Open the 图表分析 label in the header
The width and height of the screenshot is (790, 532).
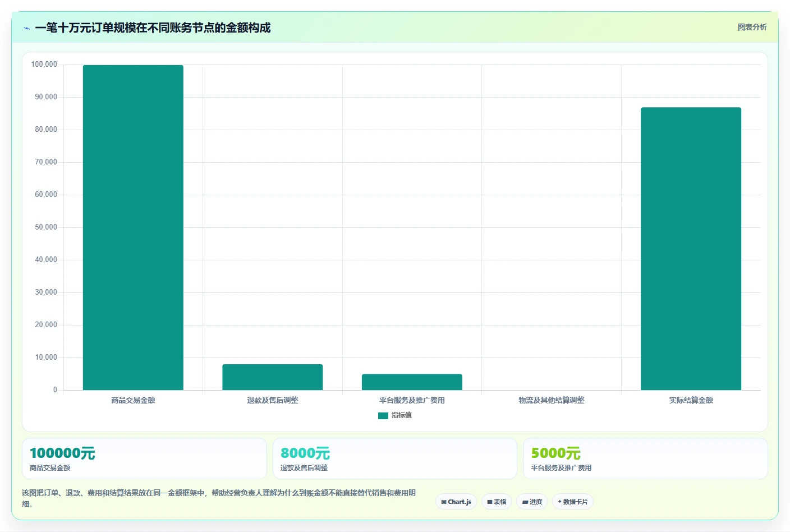coord(752,27)
